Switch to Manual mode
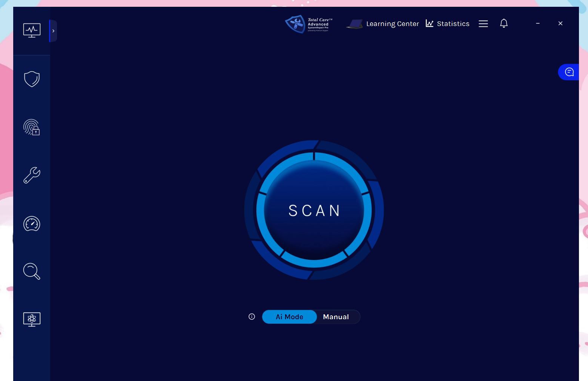The image size is (588, 381). tap(336, 317)
